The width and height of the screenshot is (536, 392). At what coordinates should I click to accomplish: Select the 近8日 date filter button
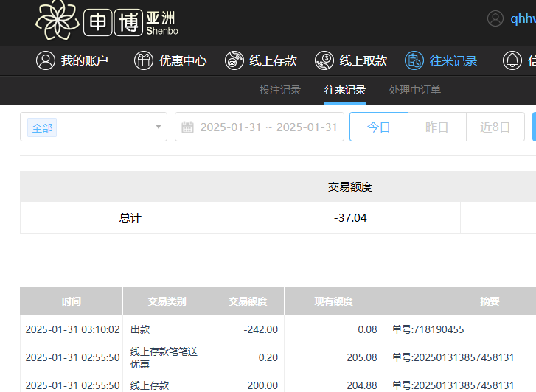pos(495,127)
